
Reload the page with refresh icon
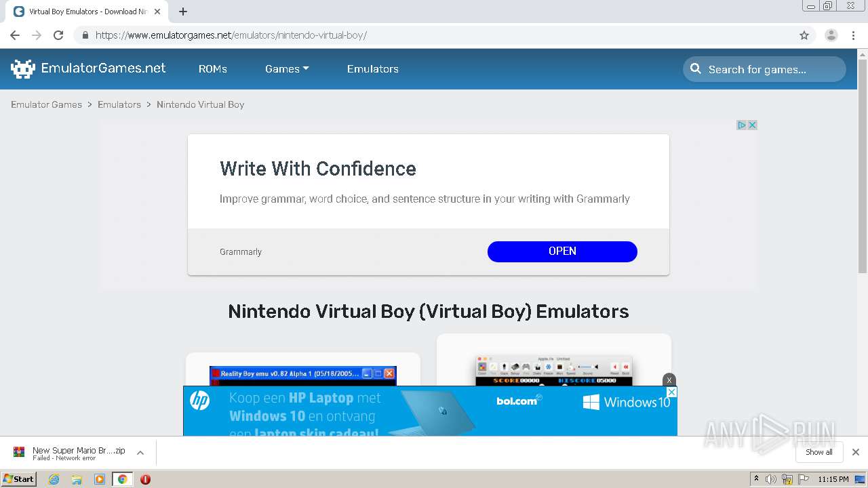tap(58, 35)
